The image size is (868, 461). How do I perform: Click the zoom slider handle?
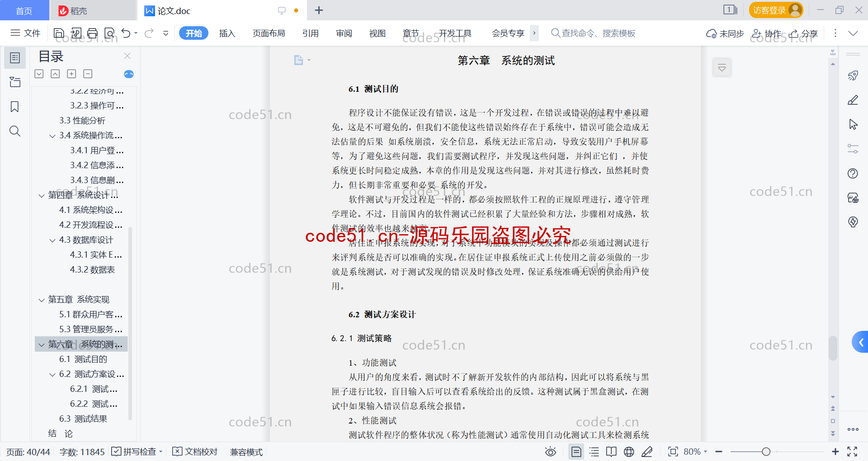[x=766, y=452]
